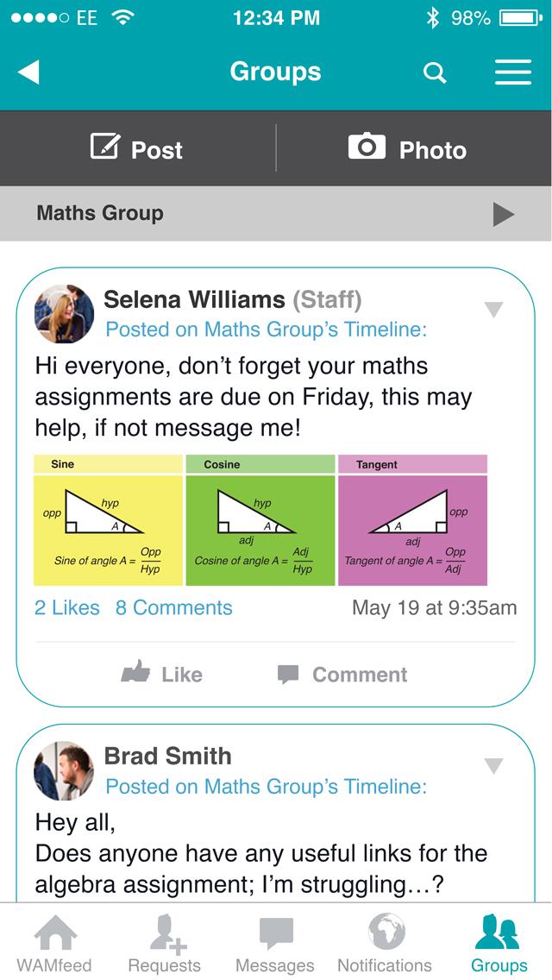552x980 pixels.
Task: Tap the camera Photo icon
Action: point(367,148)
